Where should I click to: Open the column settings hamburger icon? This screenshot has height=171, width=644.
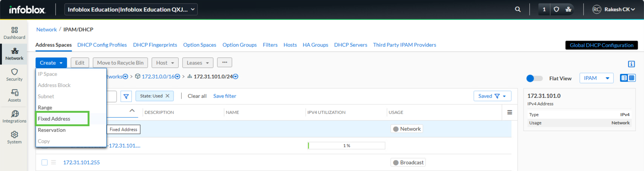(x=510, y=112)
